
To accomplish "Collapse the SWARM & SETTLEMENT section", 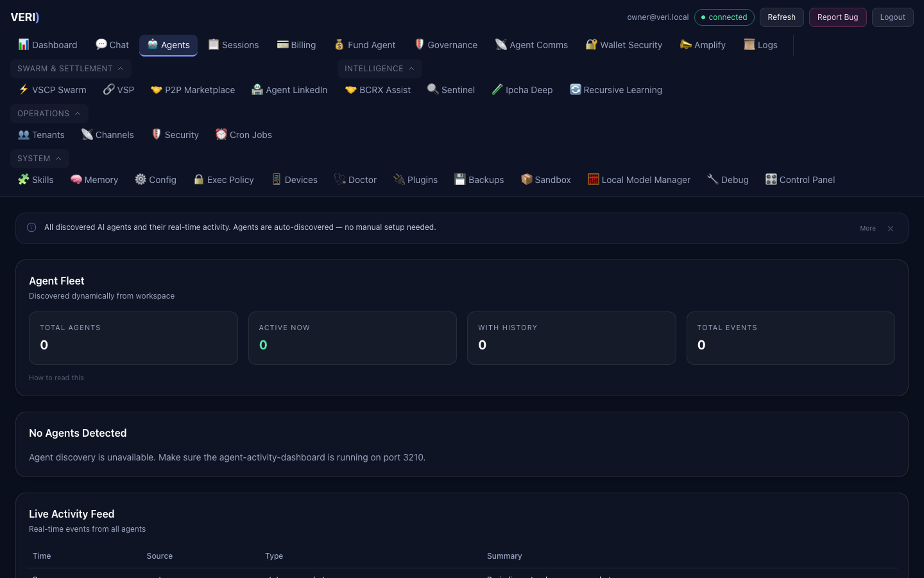I will point(71,69).
